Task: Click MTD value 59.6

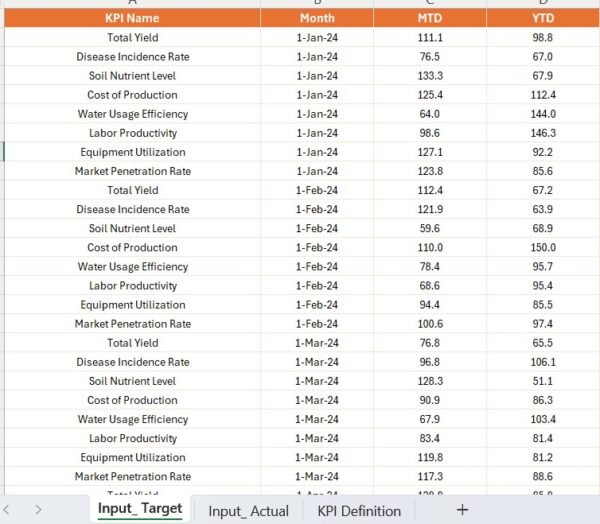Action: coord(430,229)
